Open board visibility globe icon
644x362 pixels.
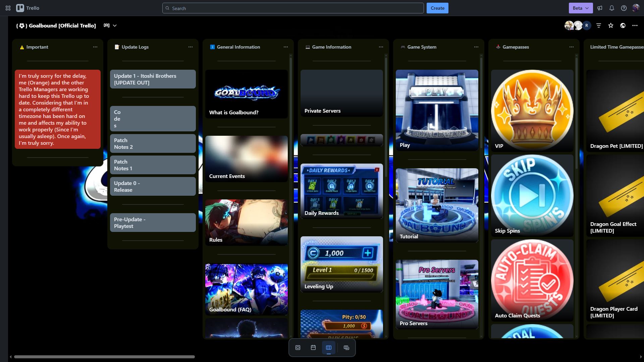click(x=623, y=25)
